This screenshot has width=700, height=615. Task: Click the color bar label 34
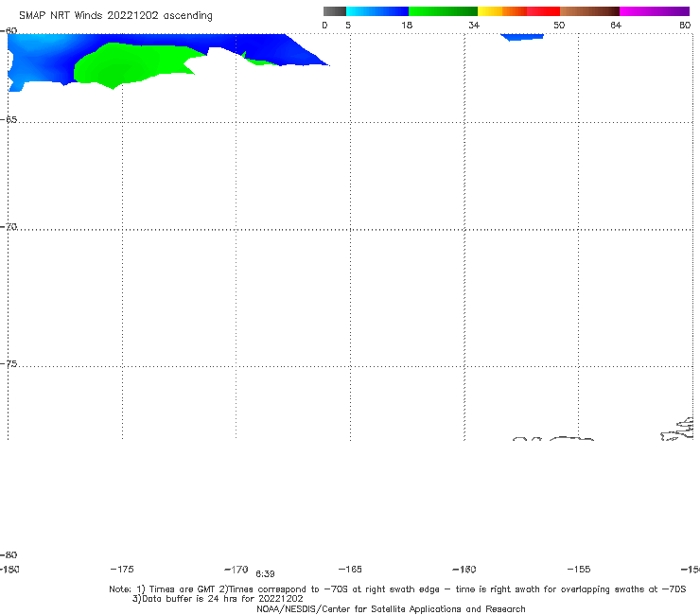tap(474, 25)
